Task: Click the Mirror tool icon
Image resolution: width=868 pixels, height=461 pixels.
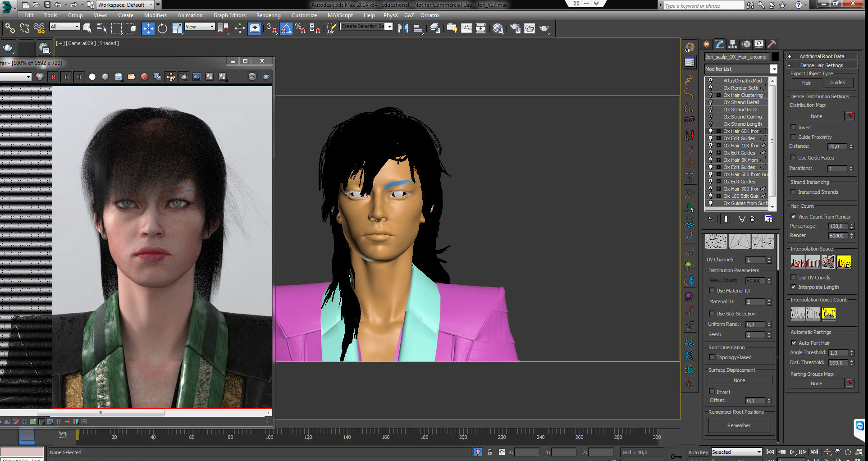Action: click(403, 28)
